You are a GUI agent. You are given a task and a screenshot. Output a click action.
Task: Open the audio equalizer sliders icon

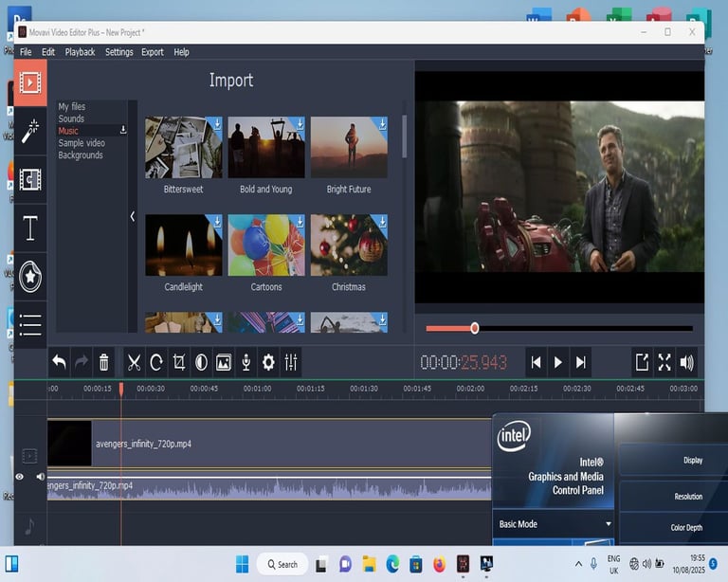tap(291, 362)
